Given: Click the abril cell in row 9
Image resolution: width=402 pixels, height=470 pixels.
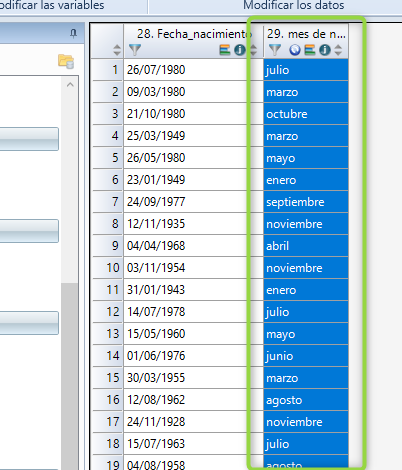Looking at the screenshot, I should click(306, 246).
